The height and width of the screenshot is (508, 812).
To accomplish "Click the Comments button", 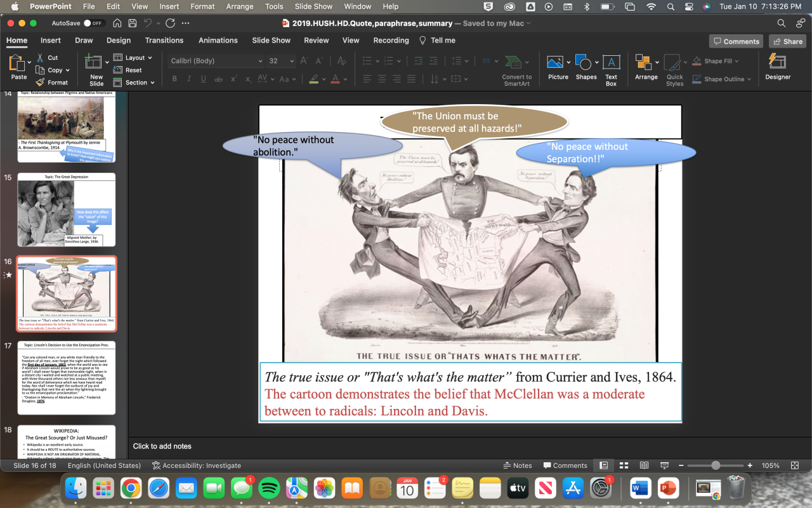I will (736, 41).
